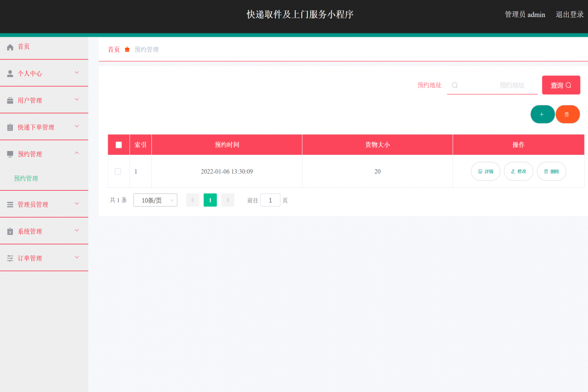
Task: Click the magnifier icon in the search field
Action: (x=455, y=85)
